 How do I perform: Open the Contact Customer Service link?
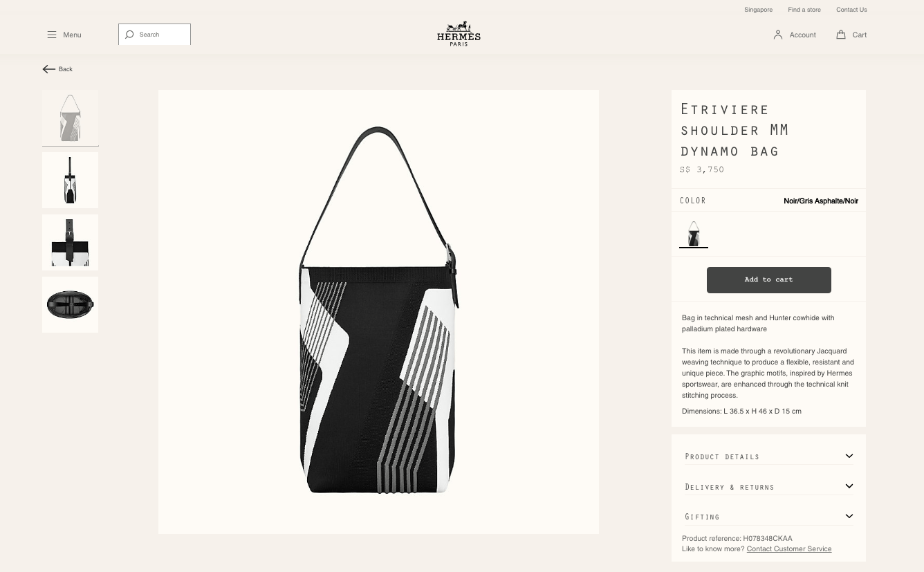pyautogui.click(x=789, y=549)
